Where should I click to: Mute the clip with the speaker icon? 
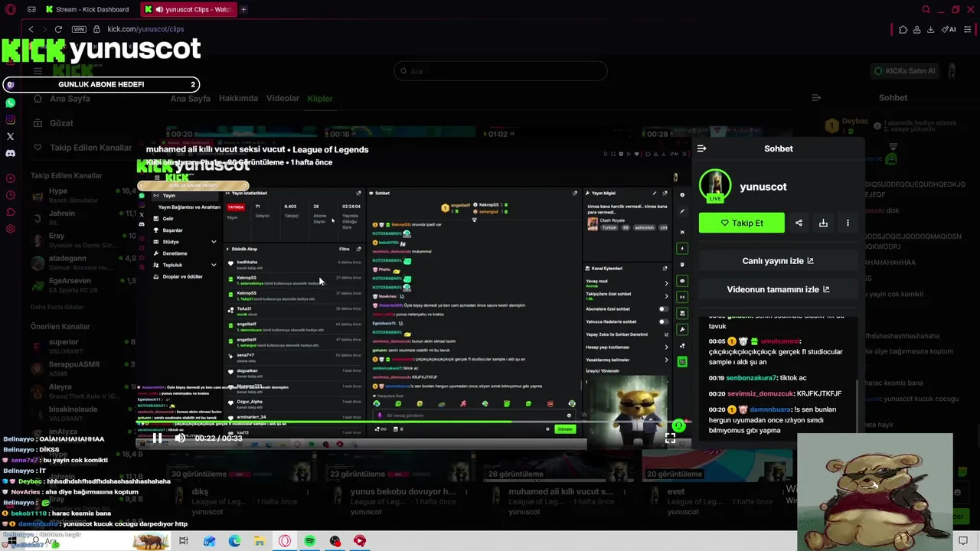pos(180,438)
